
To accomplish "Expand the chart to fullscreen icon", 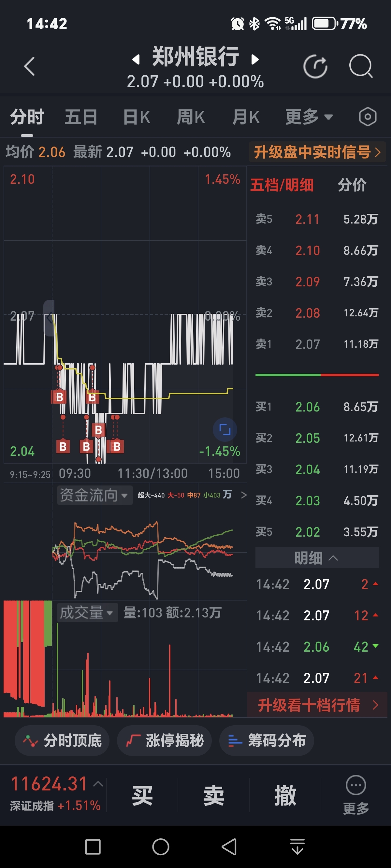I will pyautogui.click(x=225, y=430).
